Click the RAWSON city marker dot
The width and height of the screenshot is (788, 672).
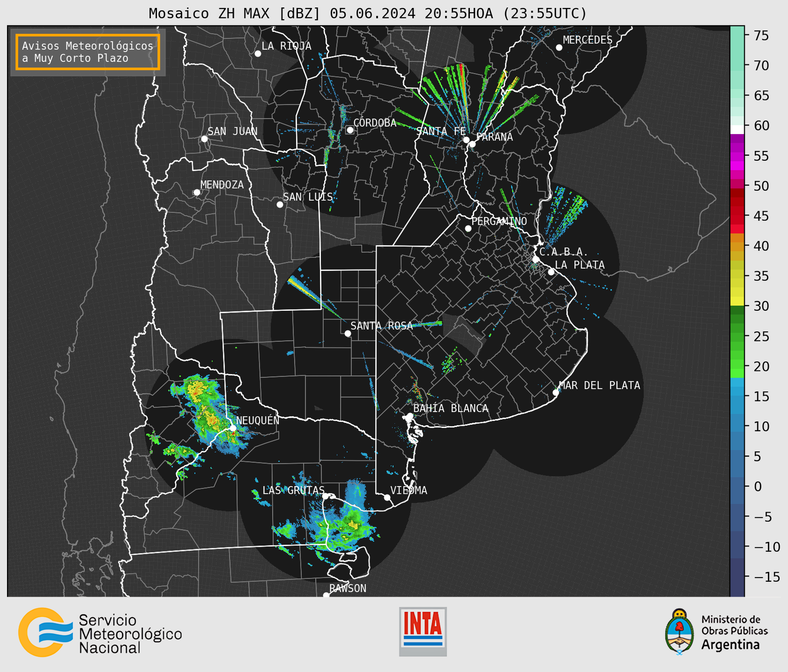click(326, 595)
